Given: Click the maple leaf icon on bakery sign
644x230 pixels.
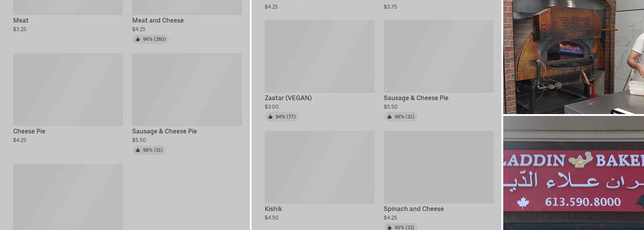Looking at the screenshot, I should [x=523, y=202].
